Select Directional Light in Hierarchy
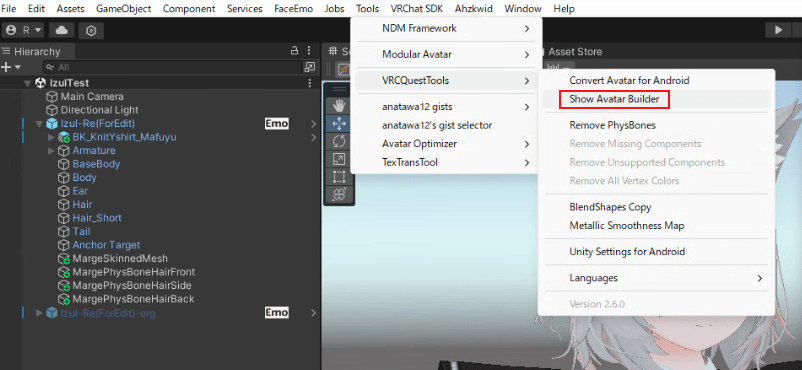Image resolution: width=802 pixels, height=370 pixels. pos(99,110)
